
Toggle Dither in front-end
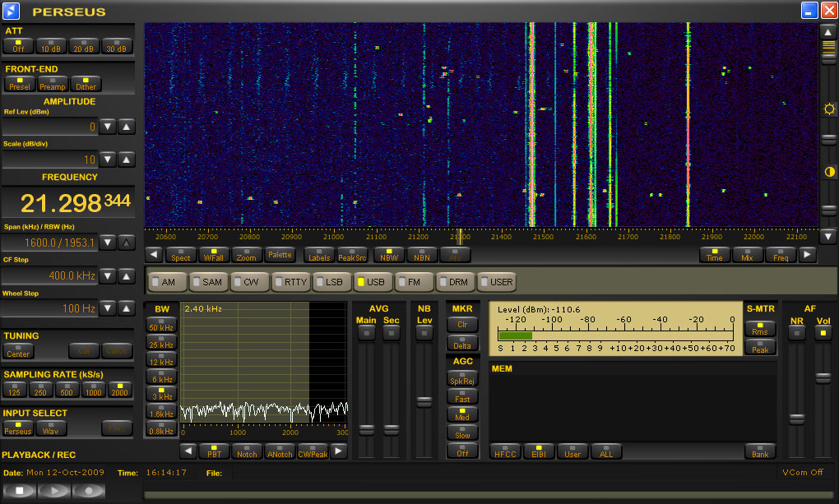pos(86,84)
